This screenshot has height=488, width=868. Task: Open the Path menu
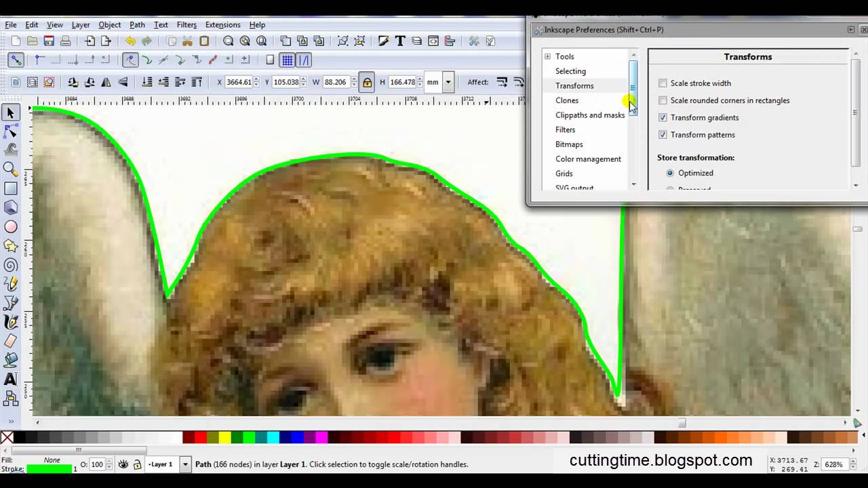(x=137, y=25)
